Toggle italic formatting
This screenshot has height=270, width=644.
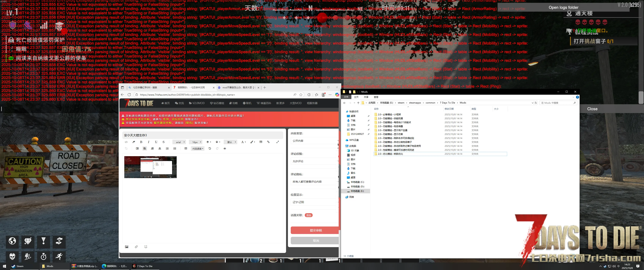(x=148, y=142)
